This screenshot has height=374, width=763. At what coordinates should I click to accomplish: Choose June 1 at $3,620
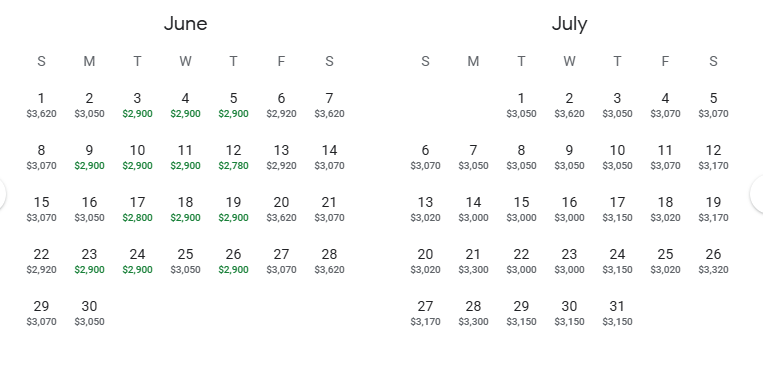[41, 105]
